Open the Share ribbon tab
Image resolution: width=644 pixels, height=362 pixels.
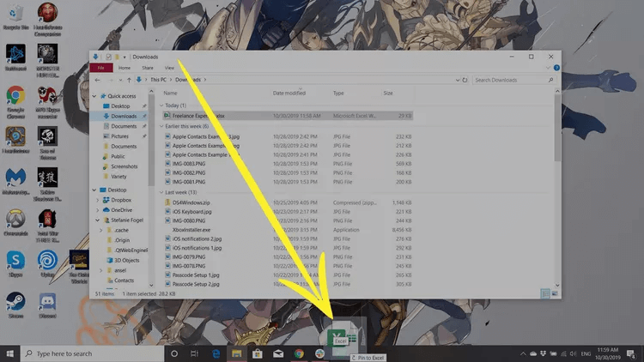tap(148, 68)
